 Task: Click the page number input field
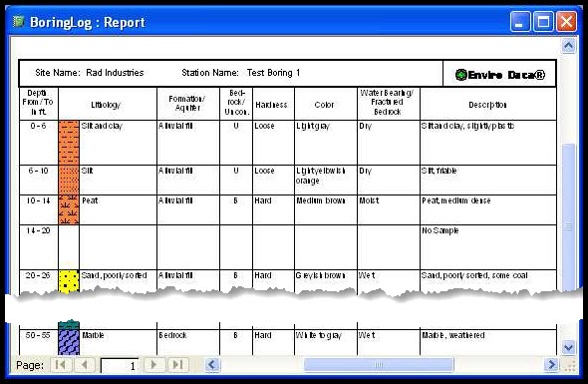click(120, 366)
